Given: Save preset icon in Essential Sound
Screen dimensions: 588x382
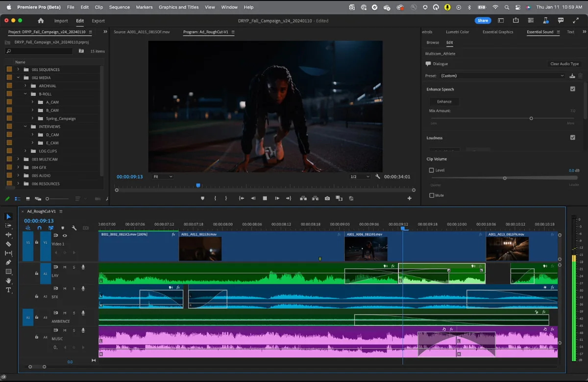Looking at the screenshot, I should 572,76.
